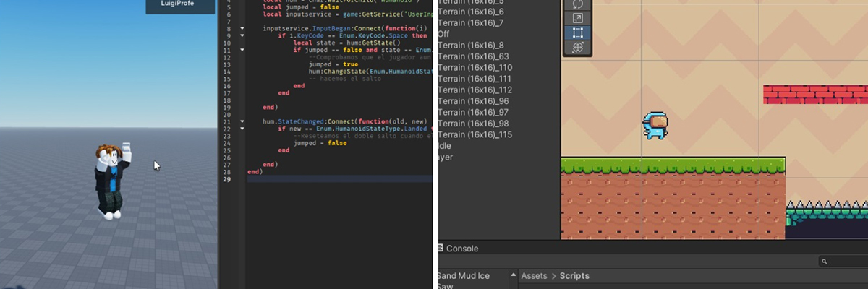The height and width of the screenshot is (289, 868).
Task: Collapse code fold arrow at line 11
Action: point(242,50)
